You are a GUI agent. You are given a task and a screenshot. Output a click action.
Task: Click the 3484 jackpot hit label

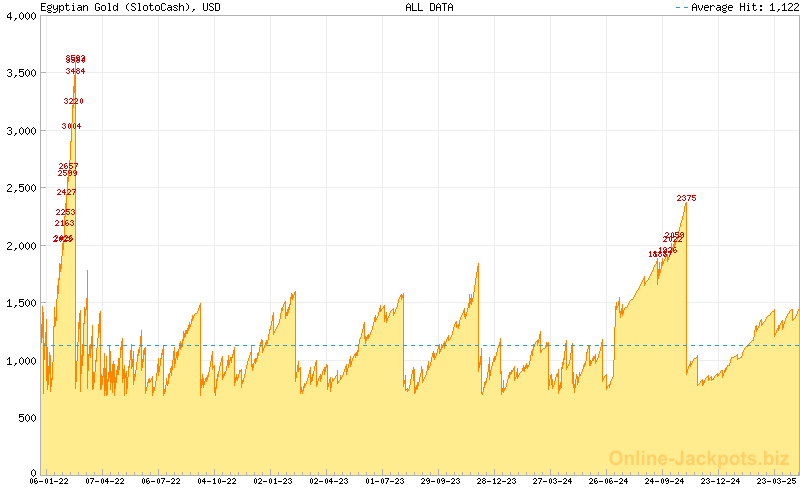pyautogui.click(x=75, y=71)
